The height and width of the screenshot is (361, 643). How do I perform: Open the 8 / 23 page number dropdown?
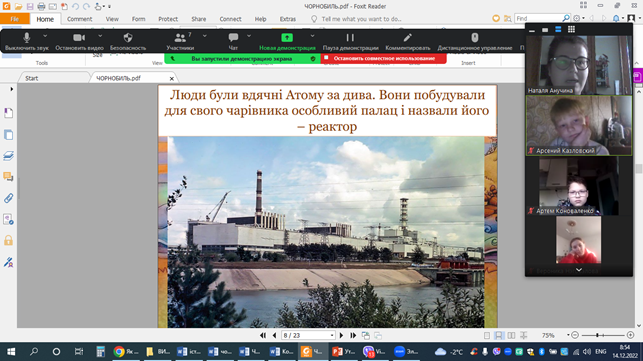(x=332, y=336)
